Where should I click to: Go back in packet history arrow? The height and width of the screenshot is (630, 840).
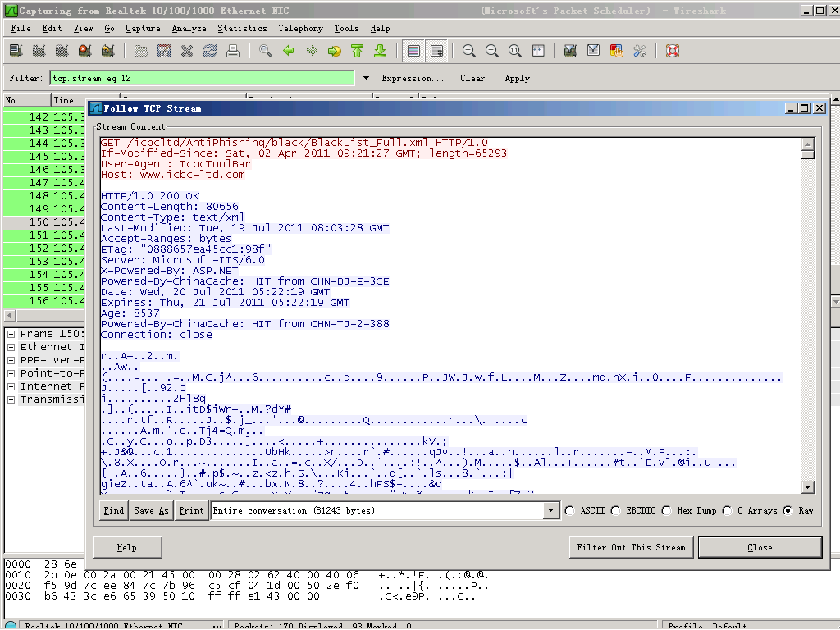pos(288,51)
